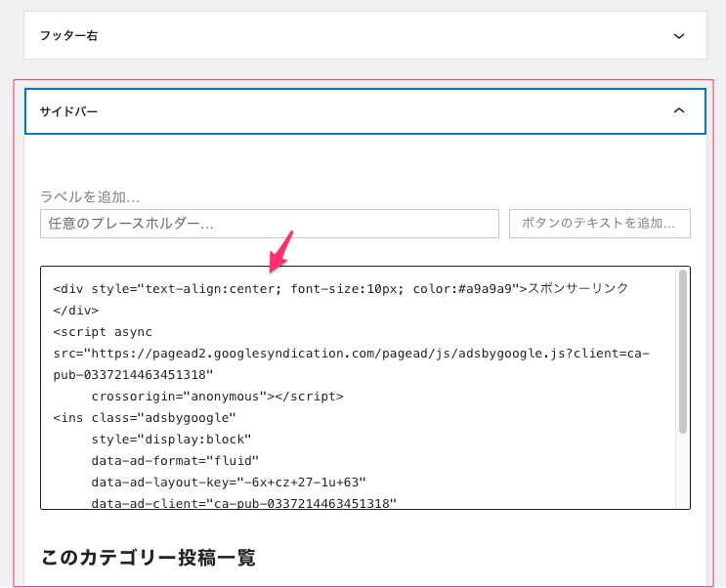Select the サイドバー panel header title
Image resolution: width=726 pixels, height=588 pixels.
[68, 111]
